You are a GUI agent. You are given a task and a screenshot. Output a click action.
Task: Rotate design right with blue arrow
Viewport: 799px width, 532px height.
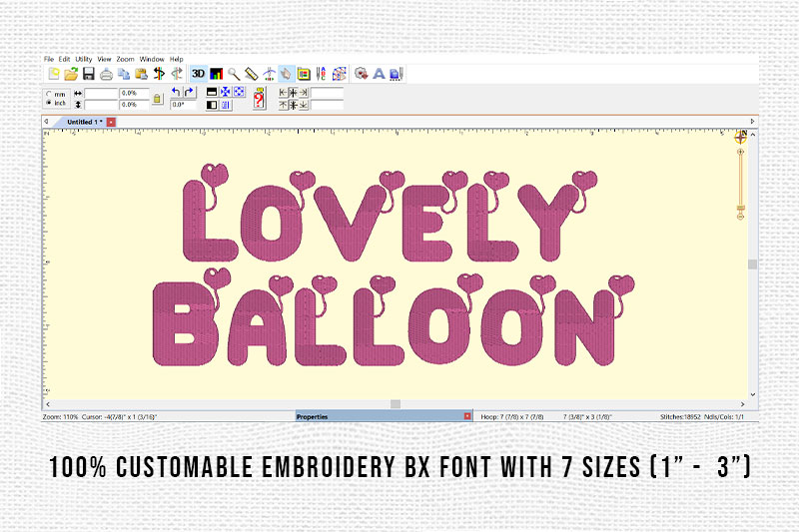[189, 92]
